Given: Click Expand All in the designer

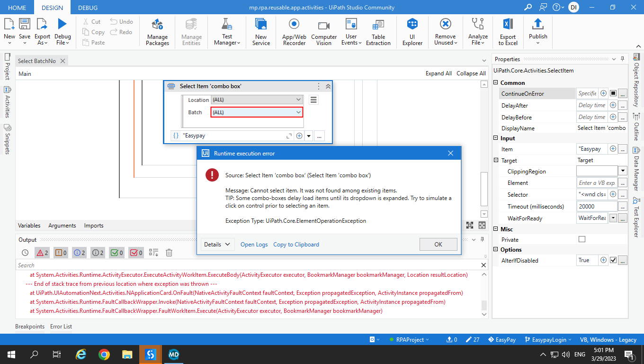Looking at the screenshot, I should 438,73.
